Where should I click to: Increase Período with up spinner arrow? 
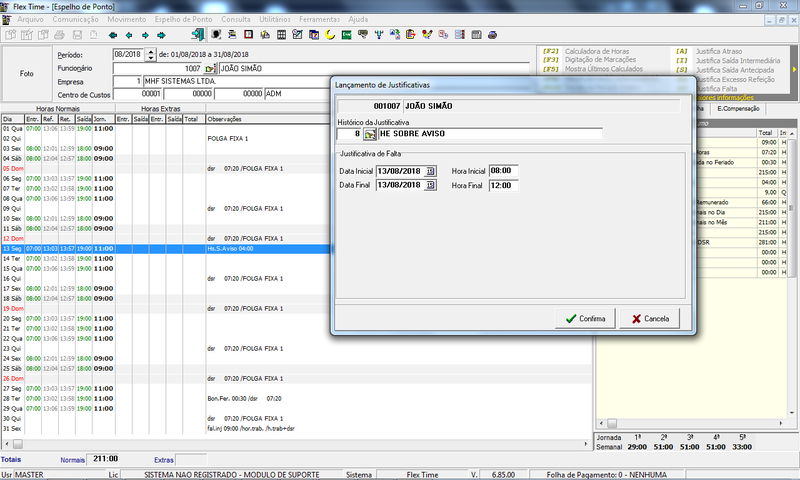click(151, 52)
